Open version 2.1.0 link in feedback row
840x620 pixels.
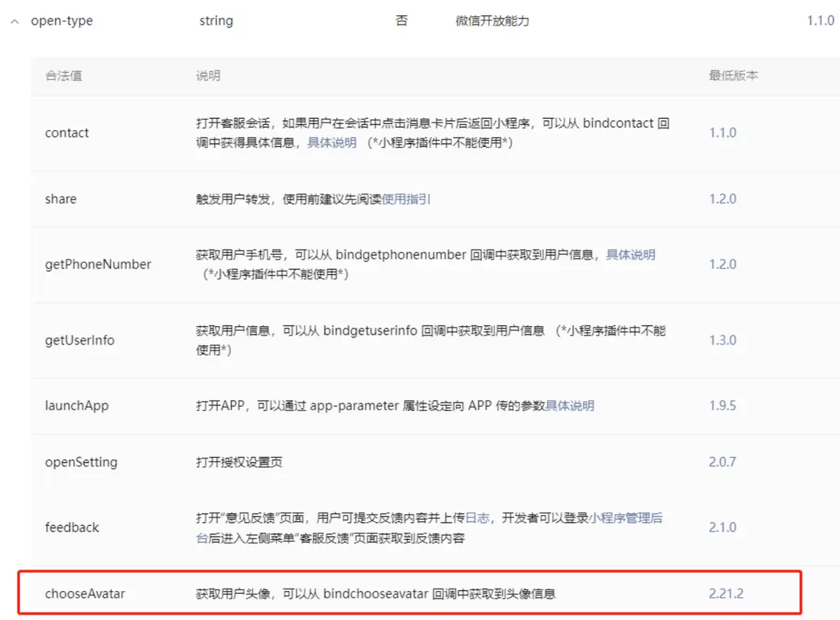click(x=723, y=527)
